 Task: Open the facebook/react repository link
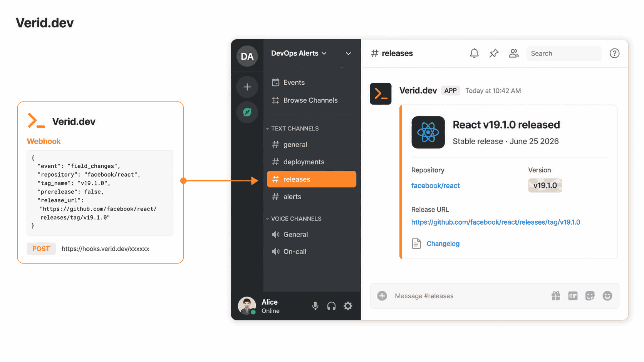point(436,186)
